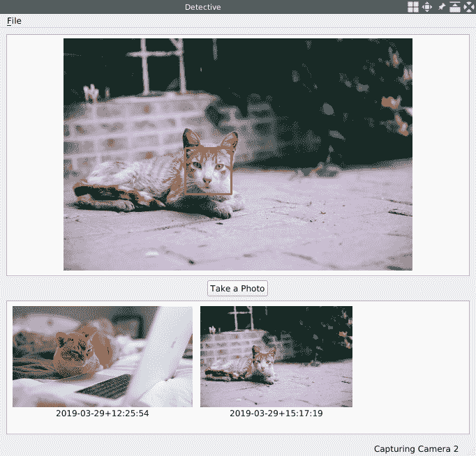
Task: Pin the Detective window with the pushpin icon
Action: (441, 7)
